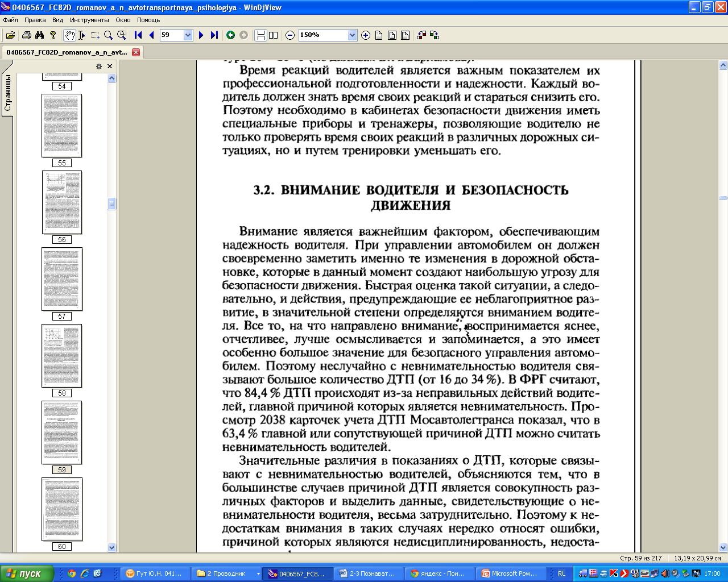Click the Print icon in toolbar

point(26,35)
